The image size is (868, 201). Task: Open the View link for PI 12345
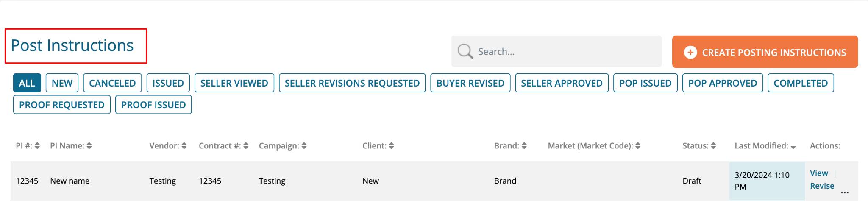(819, 173)
